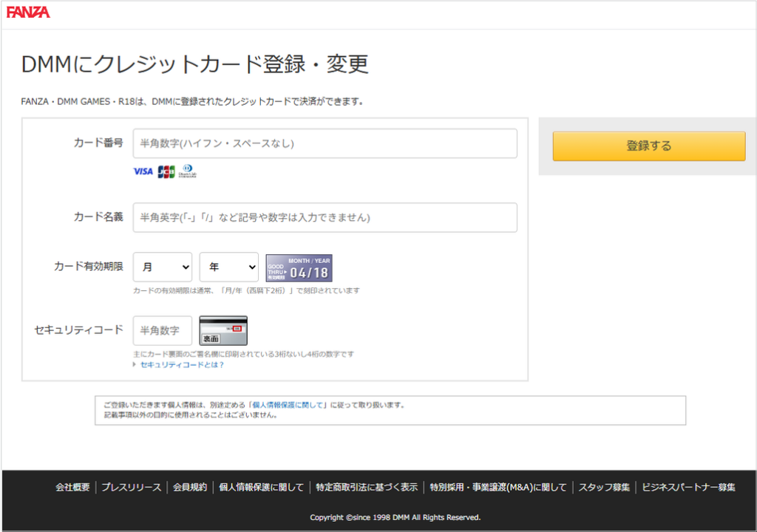Open the 年 expiry year dropdown

pos(229,267)
